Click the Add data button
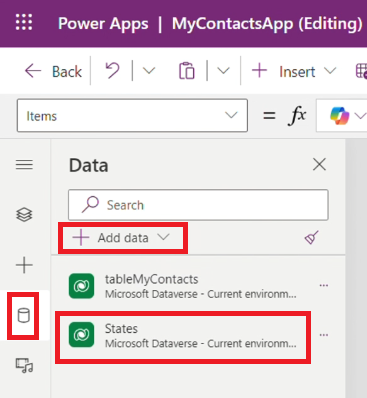Screen dimensions: 367x398 [x=121, y=238]
